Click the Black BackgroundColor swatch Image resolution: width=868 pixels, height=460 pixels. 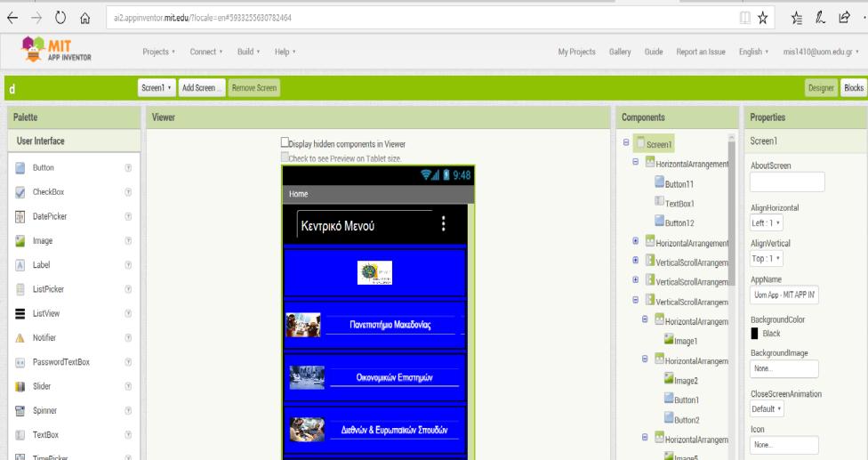pyautogui.click(x=754, y=334)
